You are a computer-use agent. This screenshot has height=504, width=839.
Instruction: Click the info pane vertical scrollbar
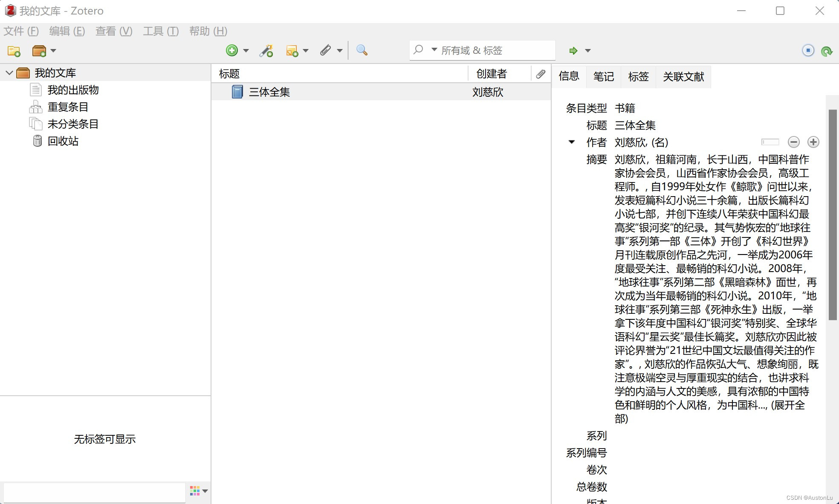pos(833,214)
